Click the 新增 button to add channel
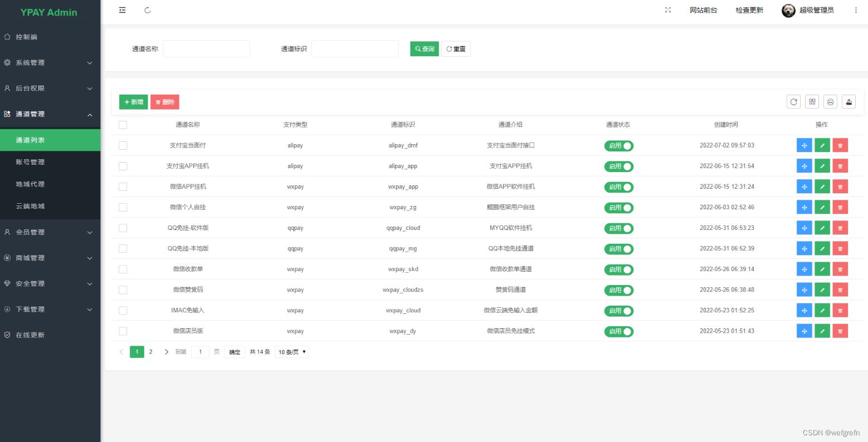This screenshot has height=442, width=868. pos(133,102)
